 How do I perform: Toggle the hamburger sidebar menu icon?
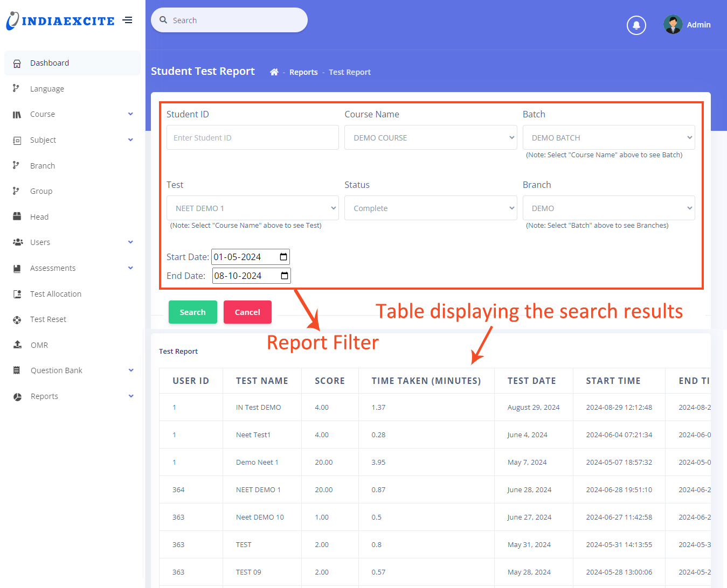127,20
